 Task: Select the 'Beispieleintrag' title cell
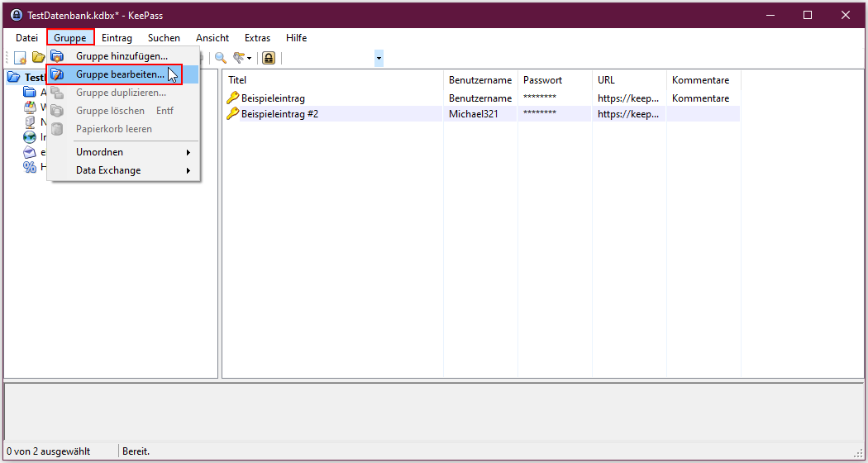point(273,98)
